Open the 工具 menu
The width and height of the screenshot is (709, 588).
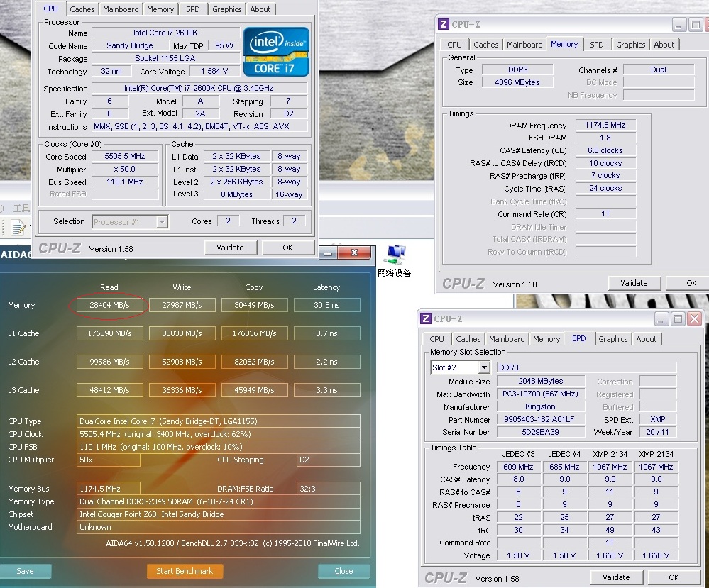(21, 209)
